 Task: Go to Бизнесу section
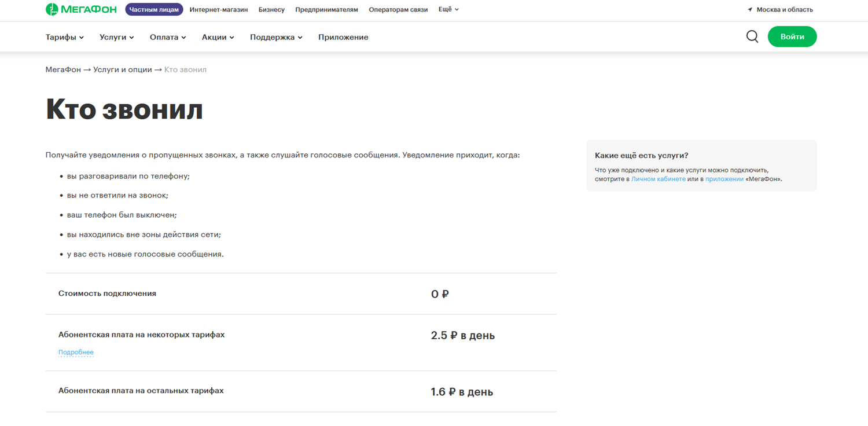(x=271, y=10)
